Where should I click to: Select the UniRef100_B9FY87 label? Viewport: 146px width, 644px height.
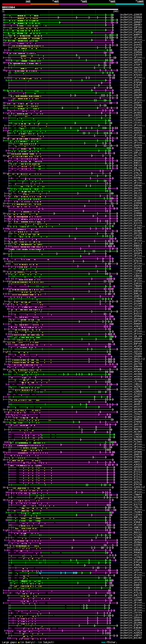131,344
